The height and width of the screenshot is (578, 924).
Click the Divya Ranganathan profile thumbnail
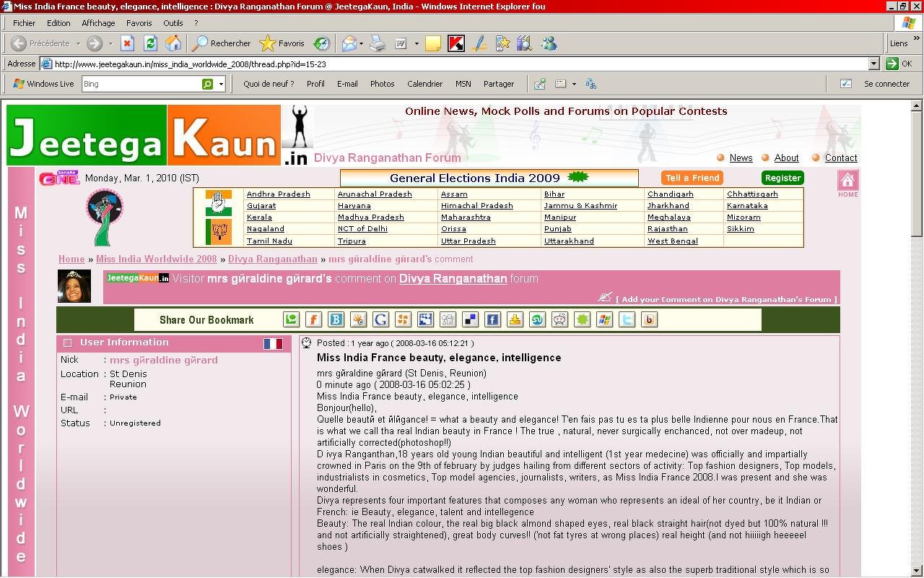74,286
